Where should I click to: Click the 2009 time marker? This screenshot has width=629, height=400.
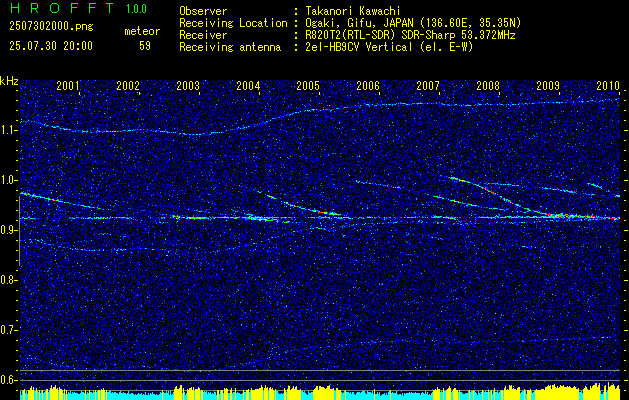click(548, 85)
